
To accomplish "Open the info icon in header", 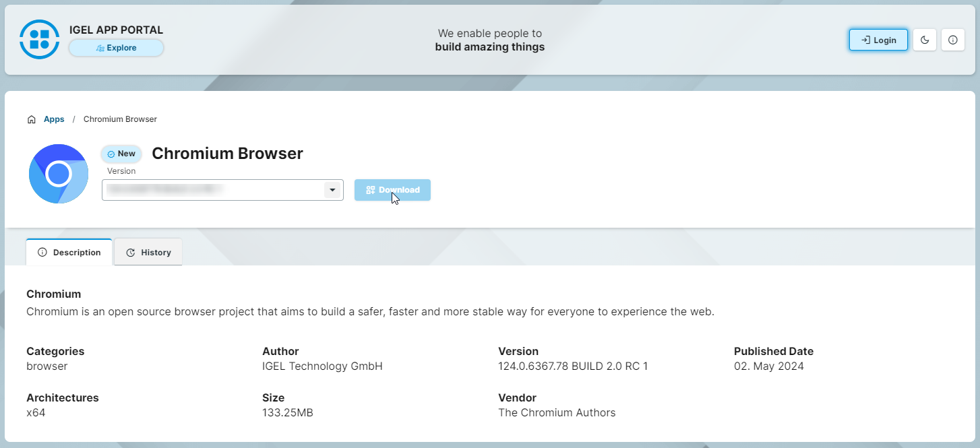I will coord(952,40).
